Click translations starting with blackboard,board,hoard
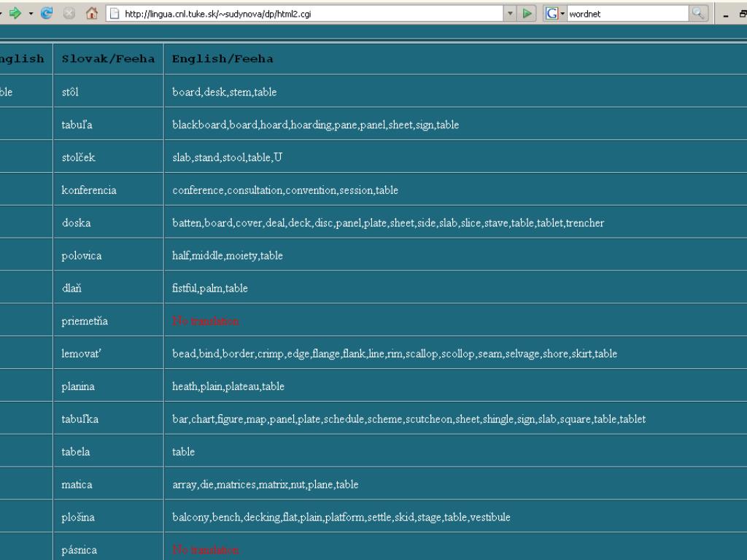Screen dimensions: 747x560 [x=315, y=125]
